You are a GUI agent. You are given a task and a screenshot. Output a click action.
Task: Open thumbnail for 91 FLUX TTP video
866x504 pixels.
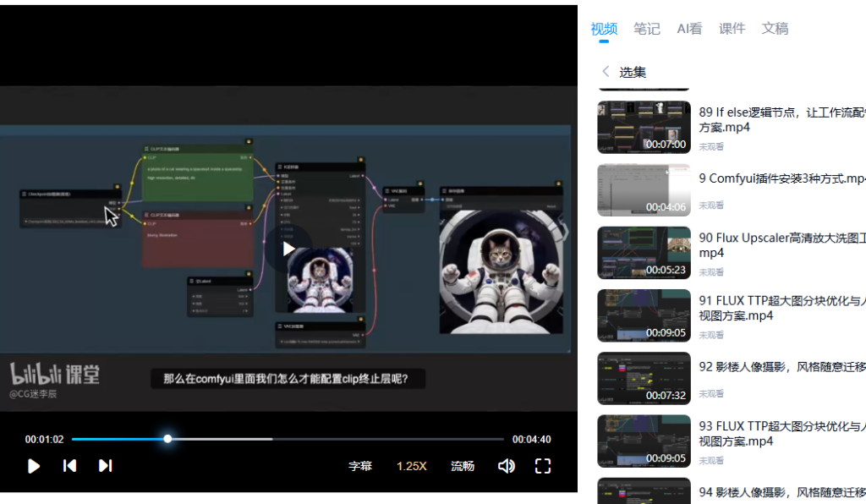644,315
